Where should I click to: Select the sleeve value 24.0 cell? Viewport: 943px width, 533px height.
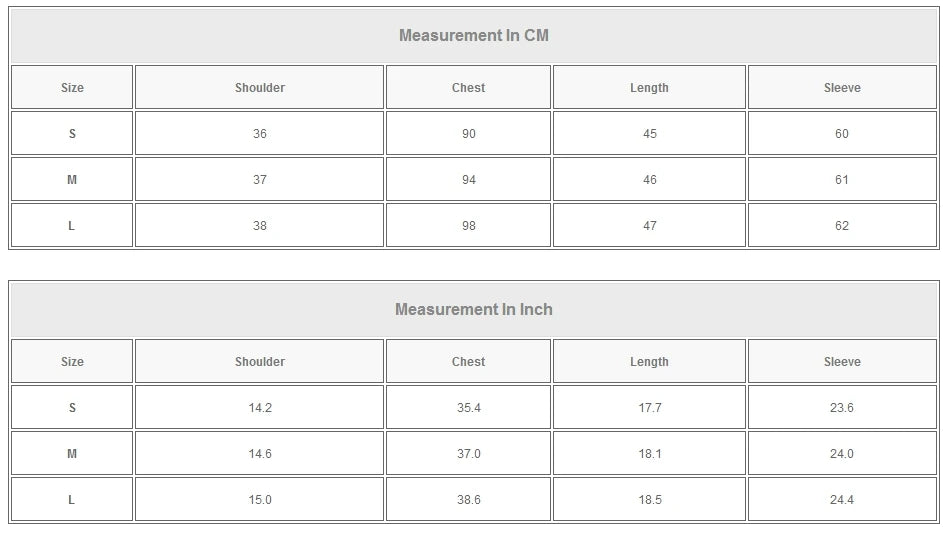(x=842, y=454)
